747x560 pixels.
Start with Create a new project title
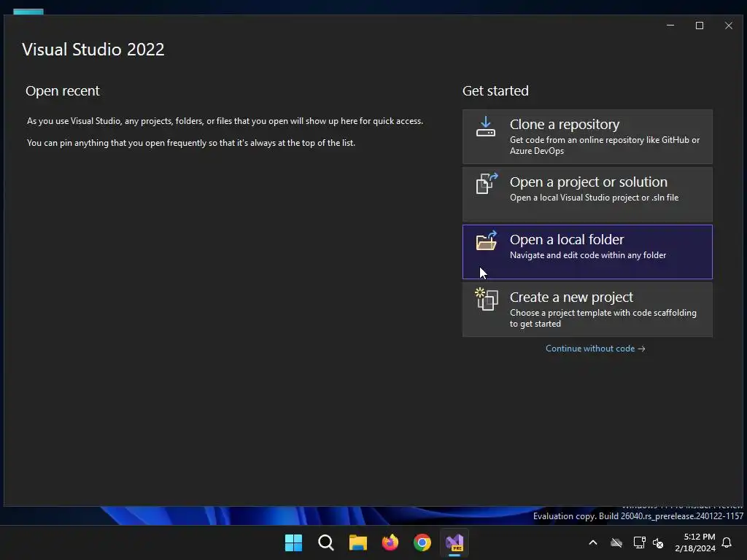(571, 297)
